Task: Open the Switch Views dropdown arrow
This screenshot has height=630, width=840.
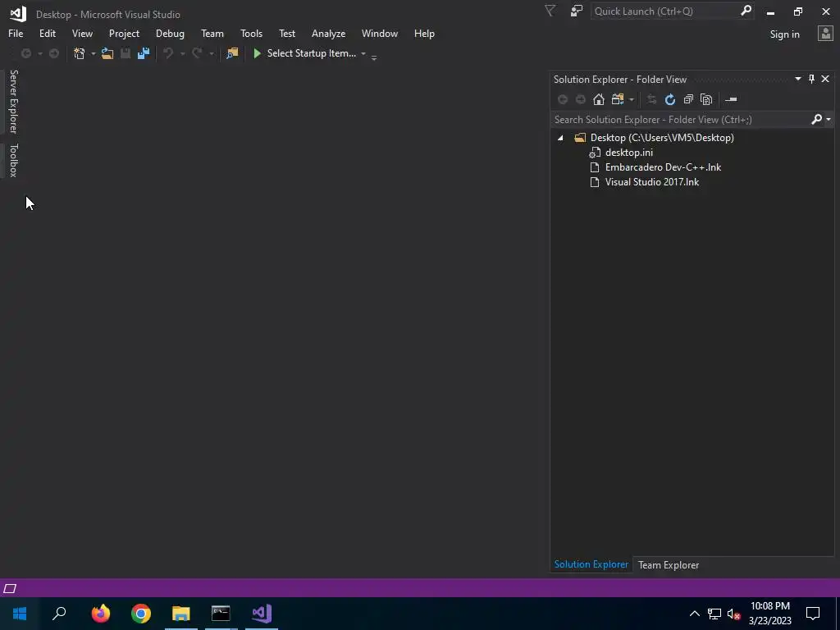Action: click(x=632, y=99)
